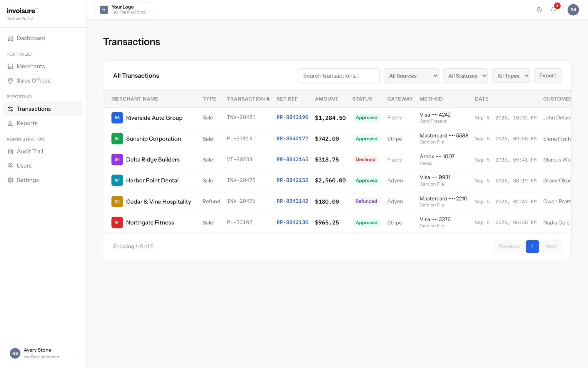588x368 pixels.
Task: Click the RA avatar for Riverside Auto Group
Action: (x=117, y=117)
